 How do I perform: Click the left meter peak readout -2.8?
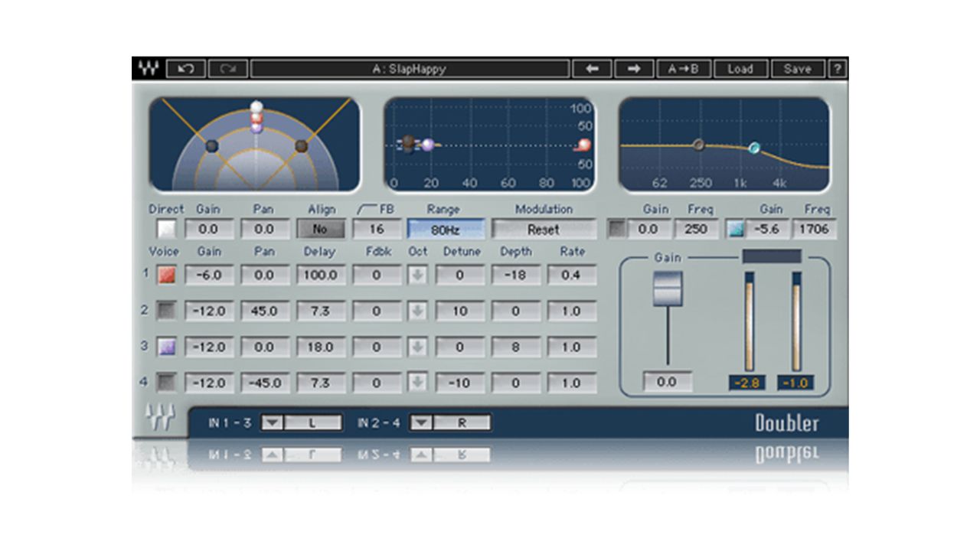pos(746,383)
